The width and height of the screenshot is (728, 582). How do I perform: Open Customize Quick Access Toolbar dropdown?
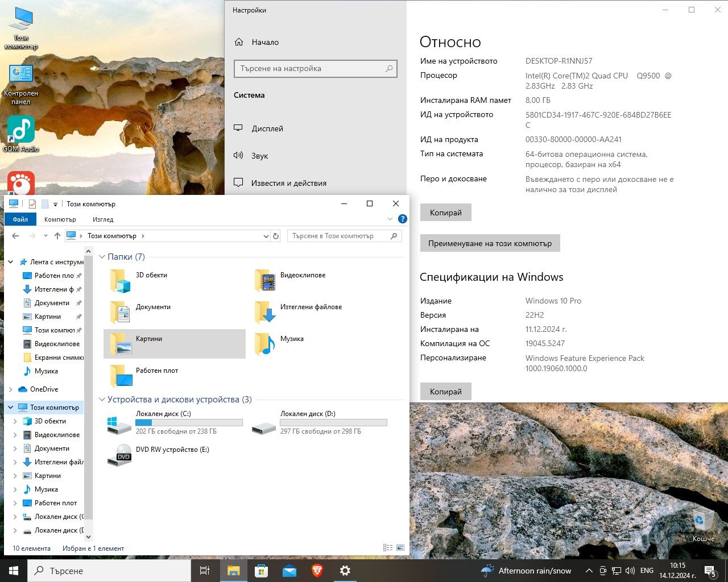point(55,204)
